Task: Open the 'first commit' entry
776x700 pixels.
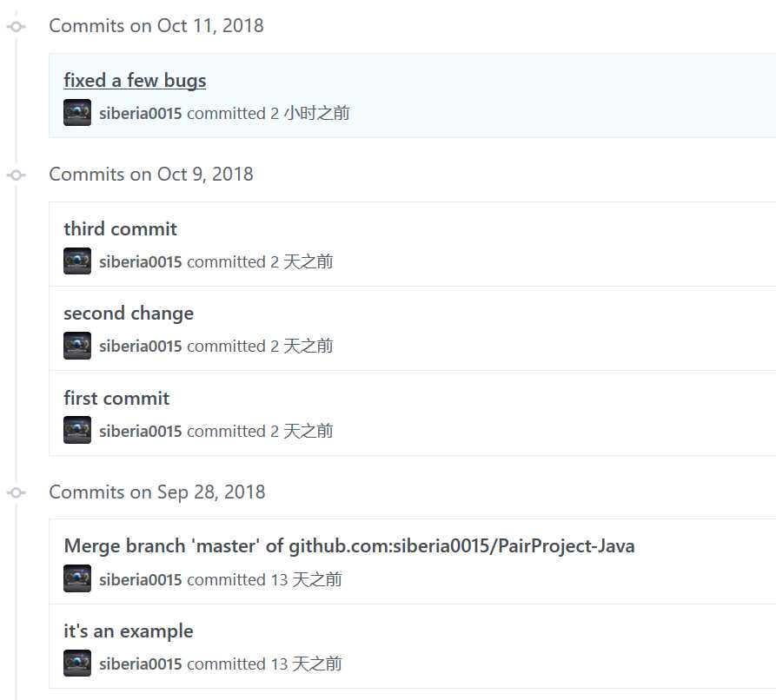Action: pos(116,399)
